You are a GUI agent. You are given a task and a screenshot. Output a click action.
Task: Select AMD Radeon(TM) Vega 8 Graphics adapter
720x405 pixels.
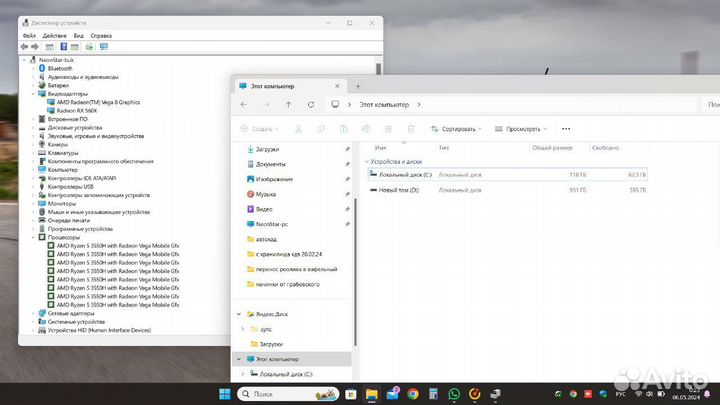coord(98,102)
